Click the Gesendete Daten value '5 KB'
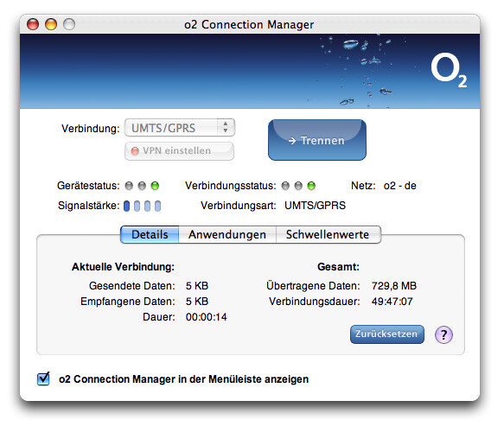The height and width of the screenshot is (426, 504). (197, 286)
